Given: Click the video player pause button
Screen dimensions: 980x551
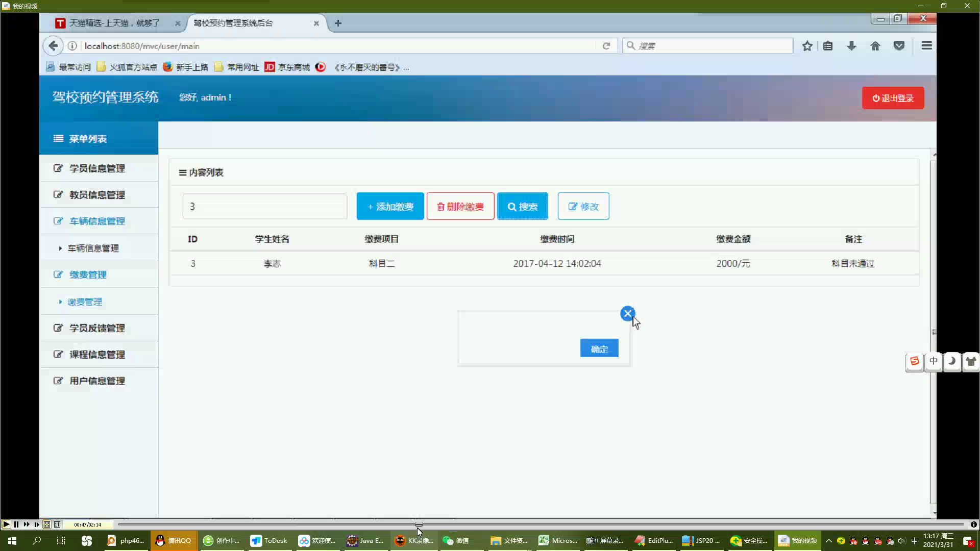Looking at the screenshot, I should click(x=16, y=524).
